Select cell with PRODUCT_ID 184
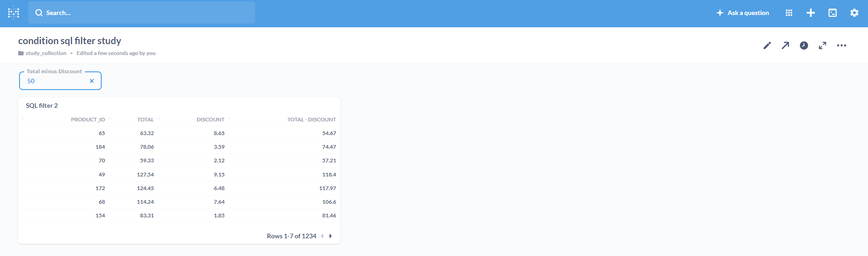This screenshot has height=256, width=868. coord(100,147)
